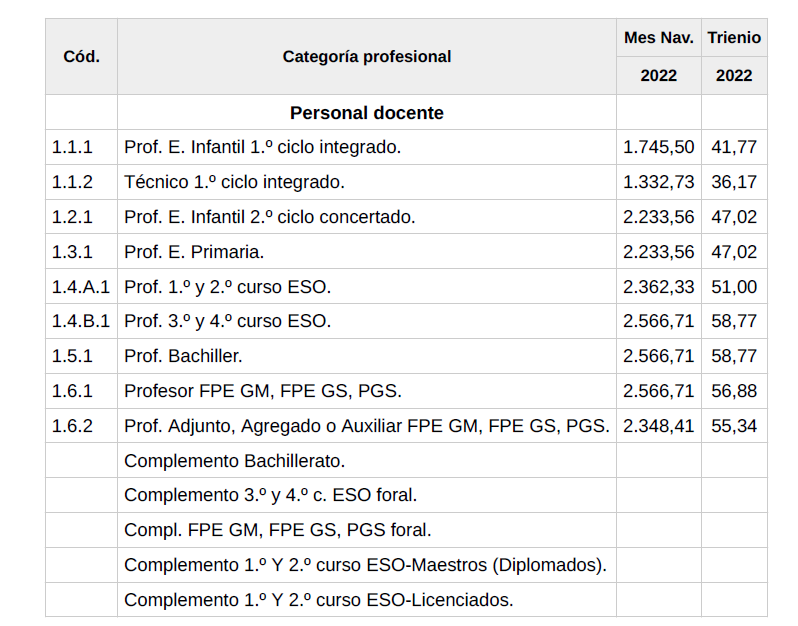798x626 pixels.
Task: Select Prof. Adjunto, Agregado o Auxiliar row
Action: click(x=366, y=426)
